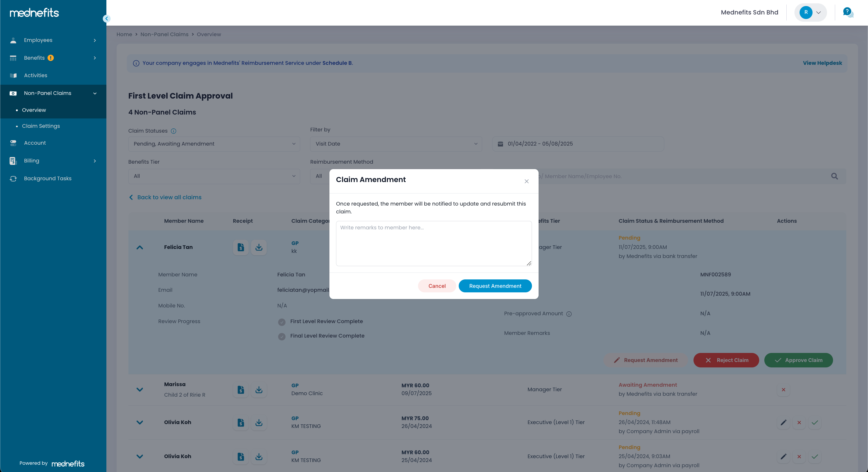Screen dimensions: 868x472
Task: Approve Olivia Koh MYR 75.00 claim
Action: click(x=815, y=423)
